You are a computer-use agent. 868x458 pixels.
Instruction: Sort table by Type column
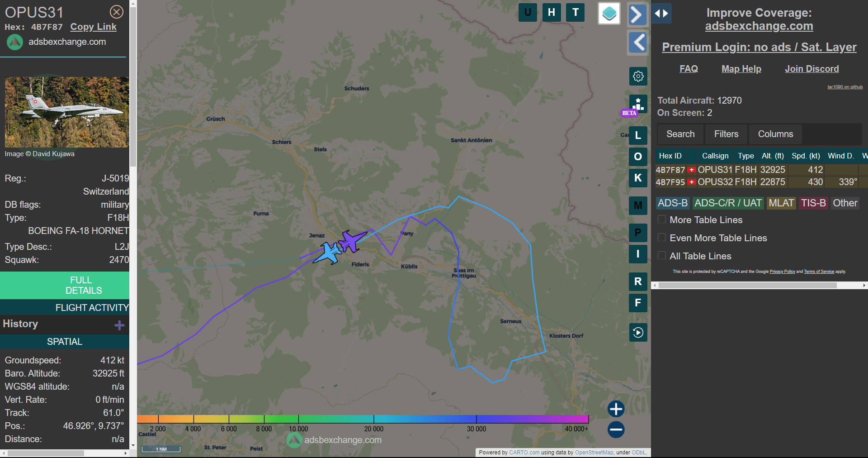746,156
